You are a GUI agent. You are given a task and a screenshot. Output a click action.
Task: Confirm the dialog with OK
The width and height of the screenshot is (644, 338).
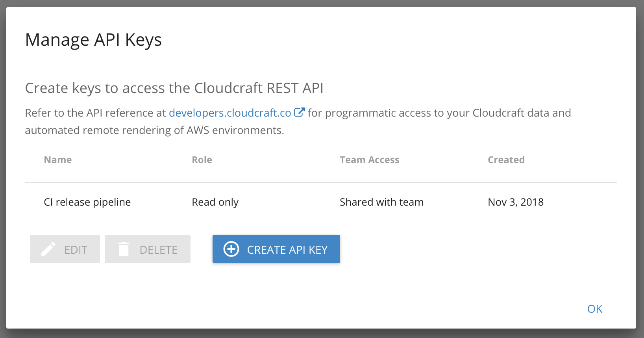pos(594,309)
